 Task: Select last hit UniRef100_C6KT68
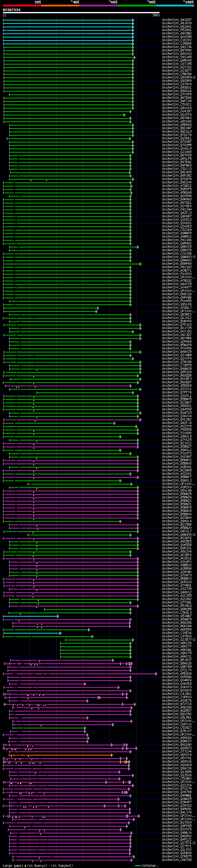pos(177,860)
